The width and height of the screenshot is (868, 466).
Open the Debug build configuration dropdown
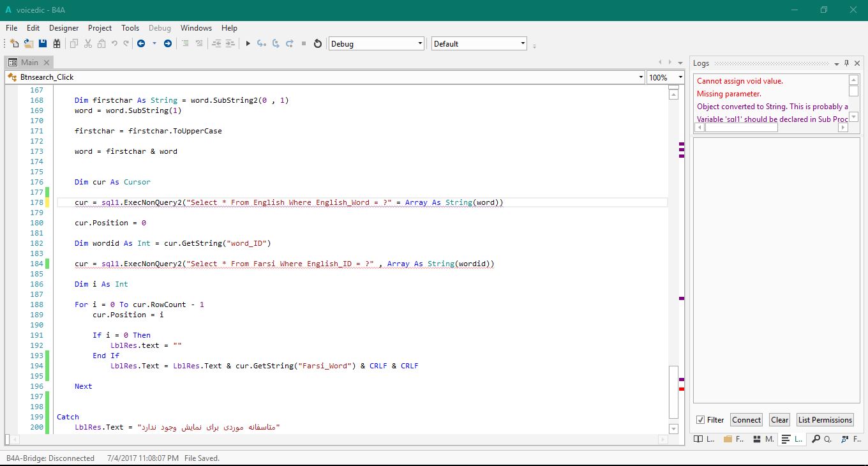click(x=376, y=43)
